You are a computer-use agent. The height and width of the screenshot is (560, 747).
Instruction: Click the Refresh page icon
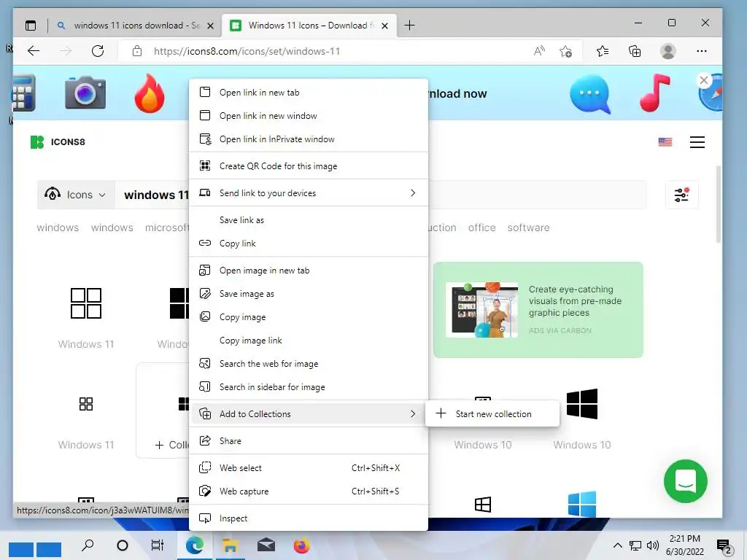pos(98,51)
